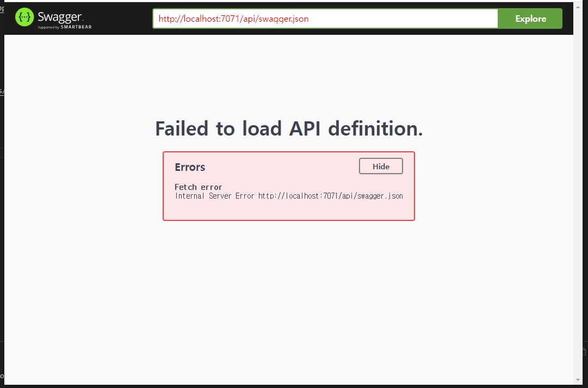Click the green Explore button
The image size is (588, 388).
[530, 19]
